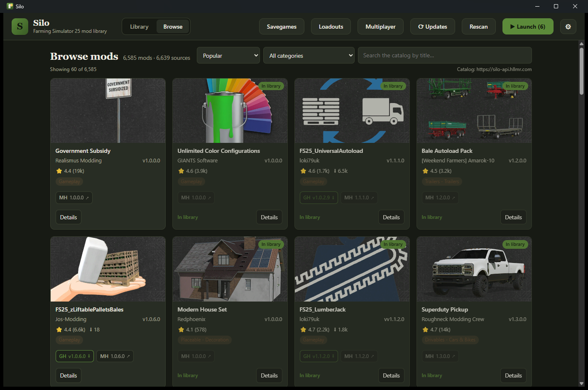Click FS25_LumberJack saw blade thumbnail

click(x=352, y=269)
